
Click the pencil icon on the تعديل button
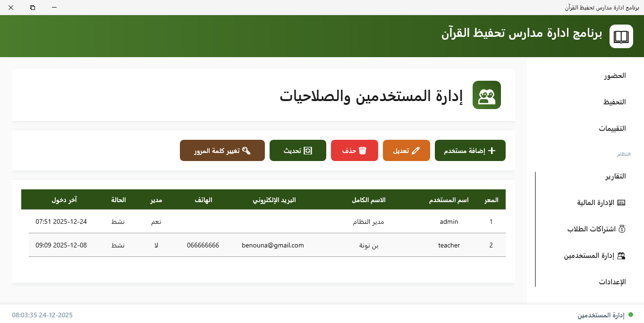[x=416, y=150]
